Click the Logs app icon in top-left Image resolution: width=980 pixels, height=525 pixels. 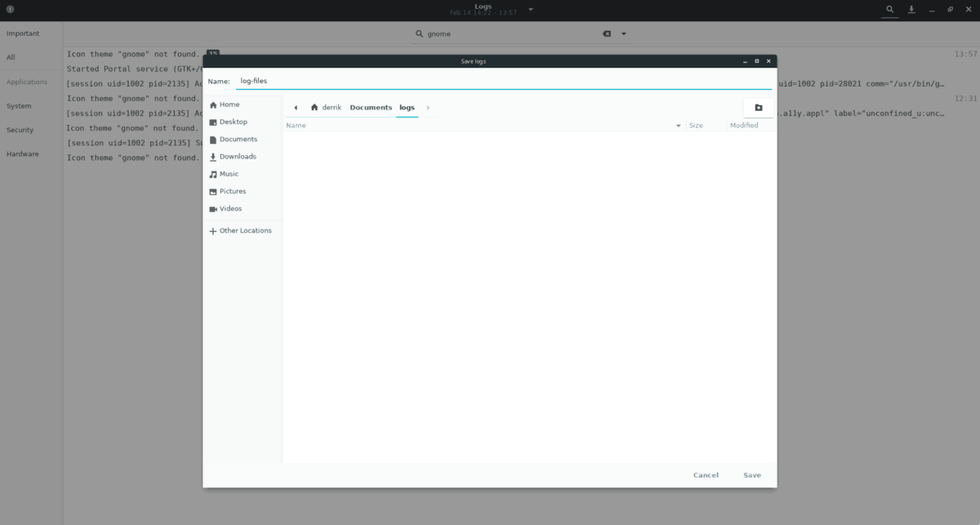10,10
